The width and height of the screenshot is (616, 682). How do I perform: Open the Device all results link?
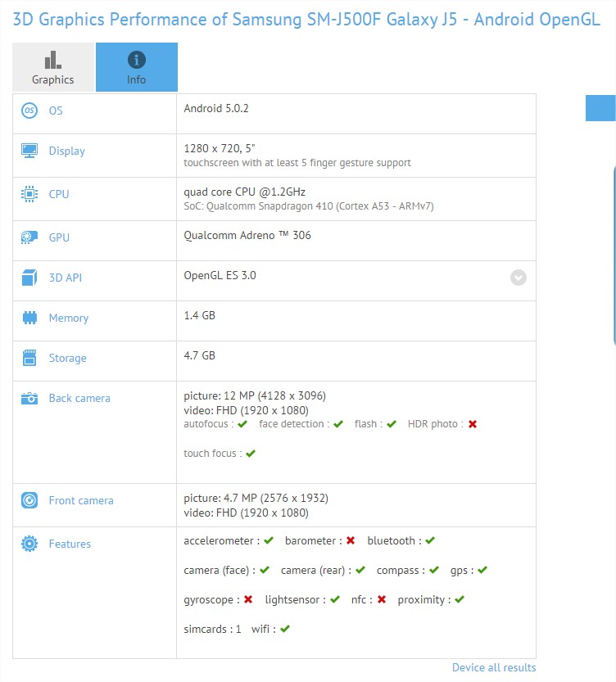tap(494, 667)
